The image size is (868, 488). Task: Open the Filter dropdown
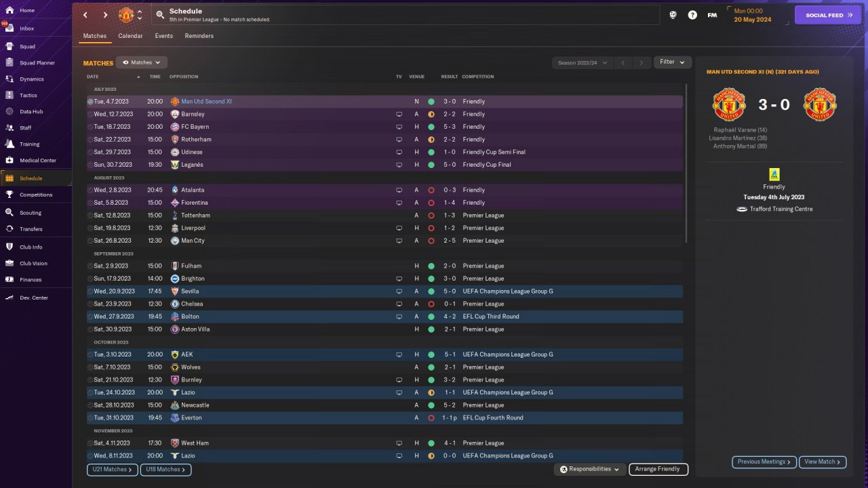(x=673, y=62)
